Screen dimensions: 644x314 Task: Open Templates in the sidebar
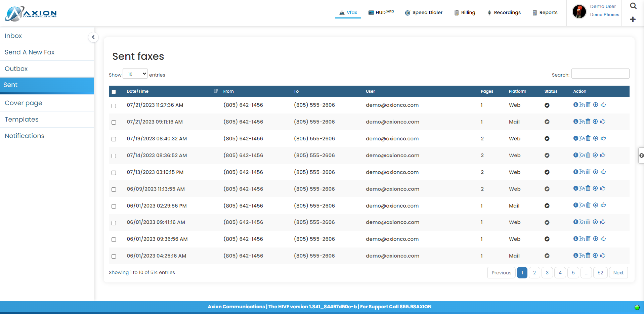[47, 120]
